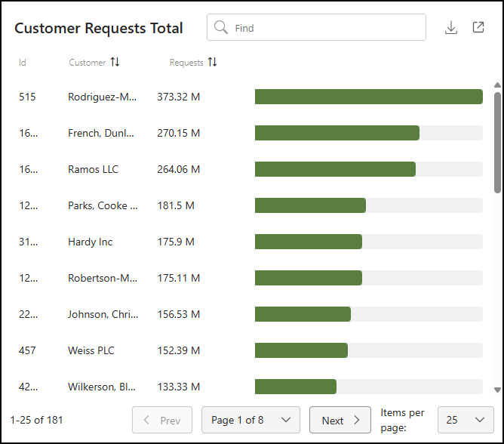Select the Parks, Cooke ... customer cell

pyautogui.click(x=103, y=205)
